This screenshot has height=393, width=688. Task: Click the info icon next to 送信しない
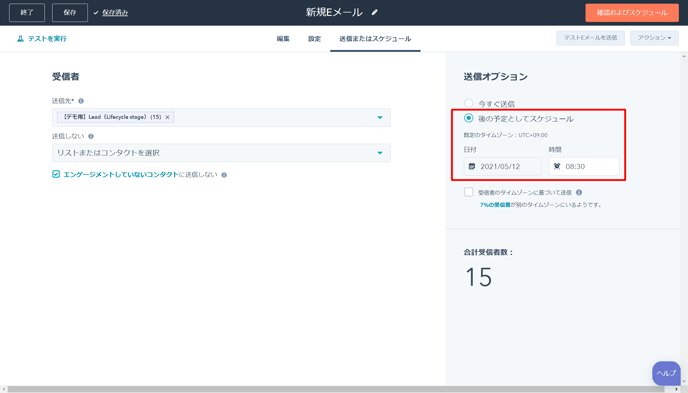pyautogui.click(x=91, y=136)
